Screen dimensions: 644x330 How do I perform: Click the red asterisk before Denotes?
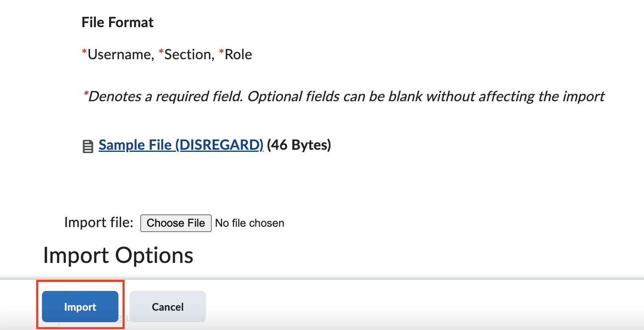coord(86,94)
